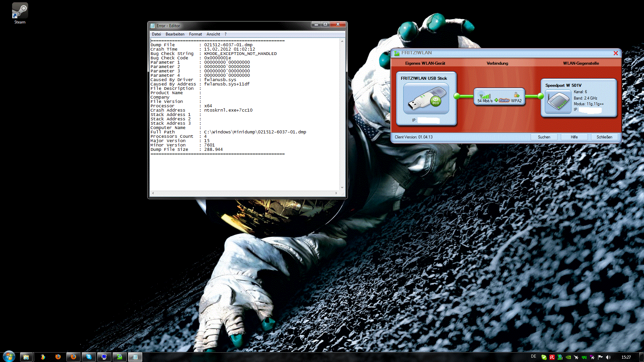Open the Ansicht menu

pos(213,34)
